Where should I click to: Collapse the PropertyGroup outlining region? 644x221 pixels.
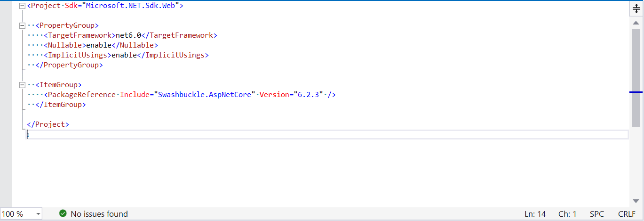[22, 26]
